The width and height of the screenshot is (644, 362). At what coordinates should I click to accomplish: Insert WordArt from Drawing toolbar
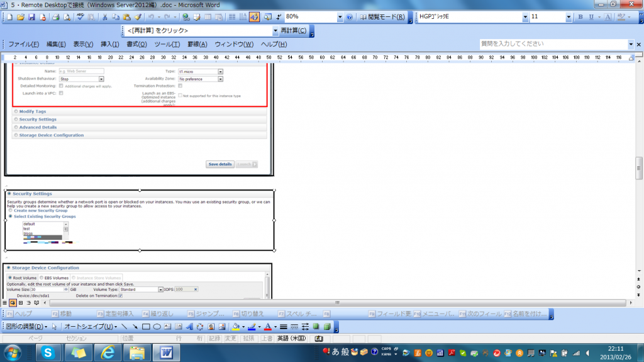point(189,327)
